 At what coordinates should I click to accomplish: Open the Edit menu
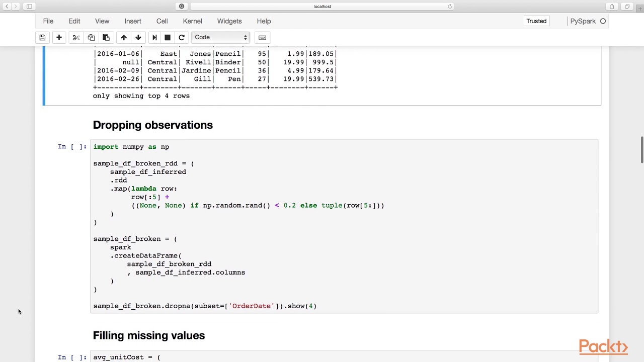click(x=74, y=21)
